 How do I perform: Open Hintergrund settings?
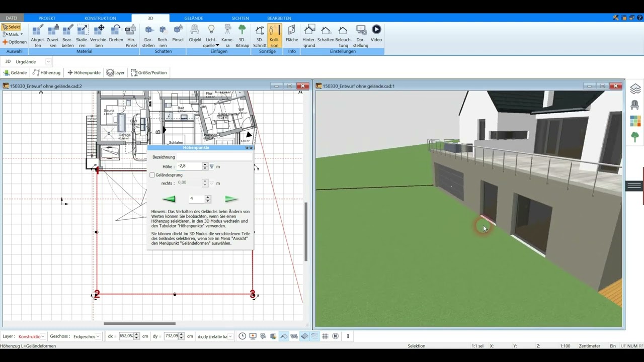point(309,36)
